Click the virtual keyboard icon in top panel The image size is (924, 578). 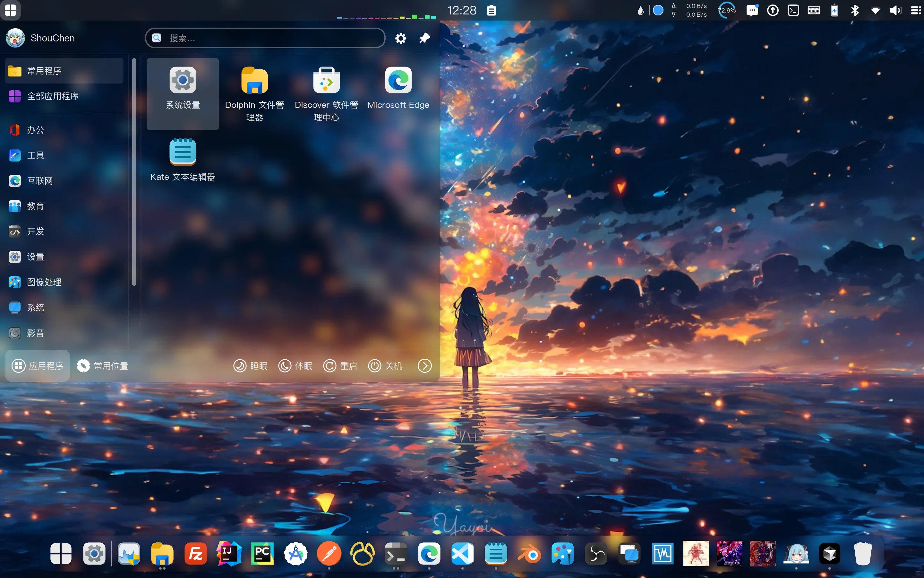814,10
